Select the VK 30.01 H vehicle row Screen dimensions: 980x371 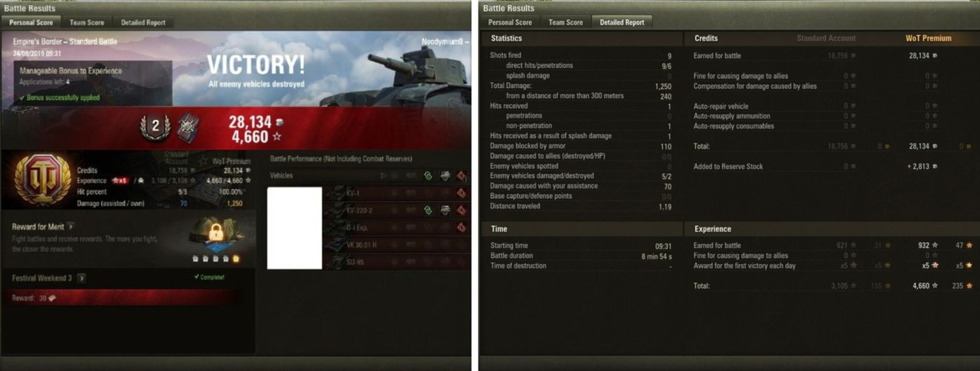[397, 245]
